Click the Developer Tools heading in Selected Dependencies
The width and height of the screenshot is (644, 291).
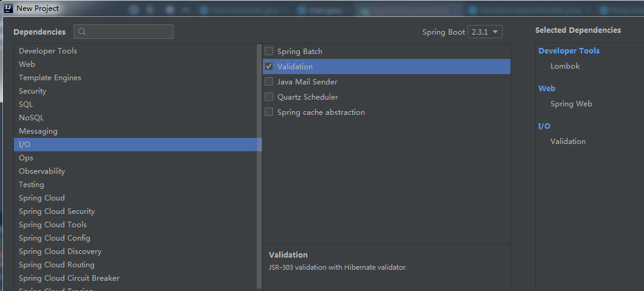[x=569, y=51]
